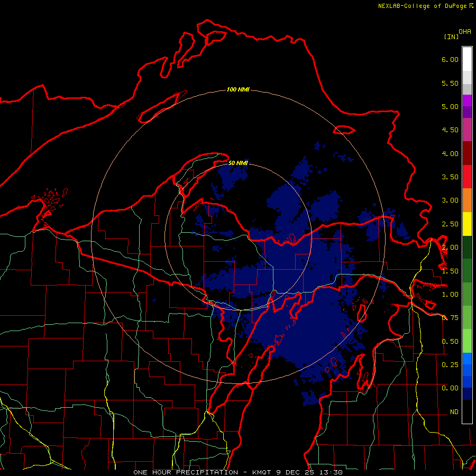Click the 5.50 legend value
Screen dimensions: 476x476
point(450,83)
